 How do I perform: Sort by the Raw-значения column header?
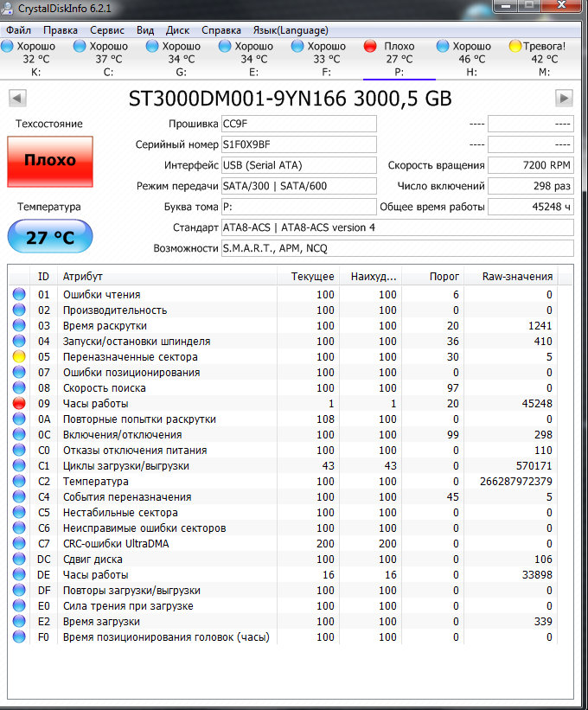[x=512, y=276]
